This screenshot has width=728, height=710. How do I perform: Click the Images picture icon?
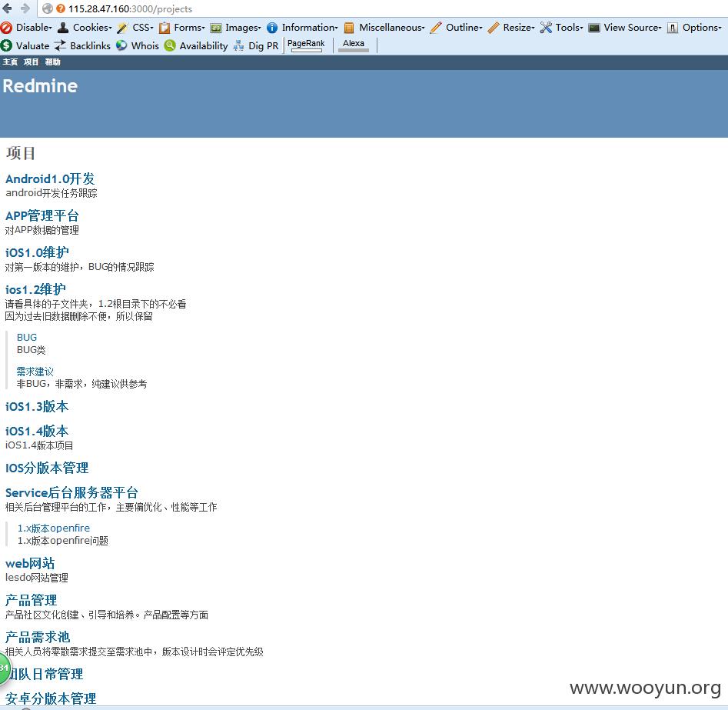[216, 28]
